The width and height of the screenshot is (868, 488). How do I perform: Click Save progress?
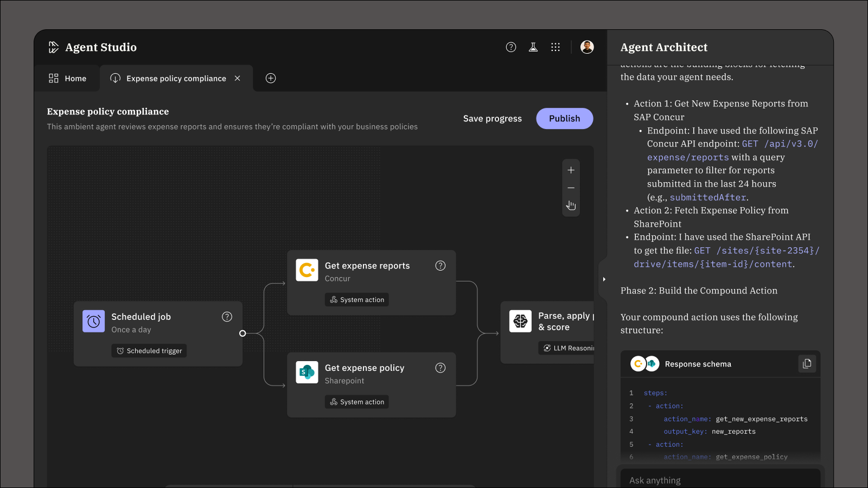coord(492,118)
